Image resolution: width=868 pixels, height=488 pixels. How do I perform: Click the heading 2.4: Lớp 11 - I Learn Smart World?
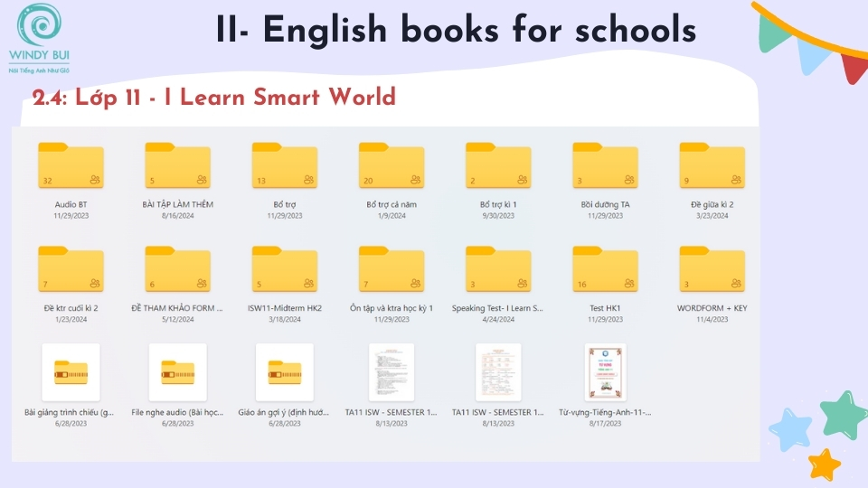214,98
